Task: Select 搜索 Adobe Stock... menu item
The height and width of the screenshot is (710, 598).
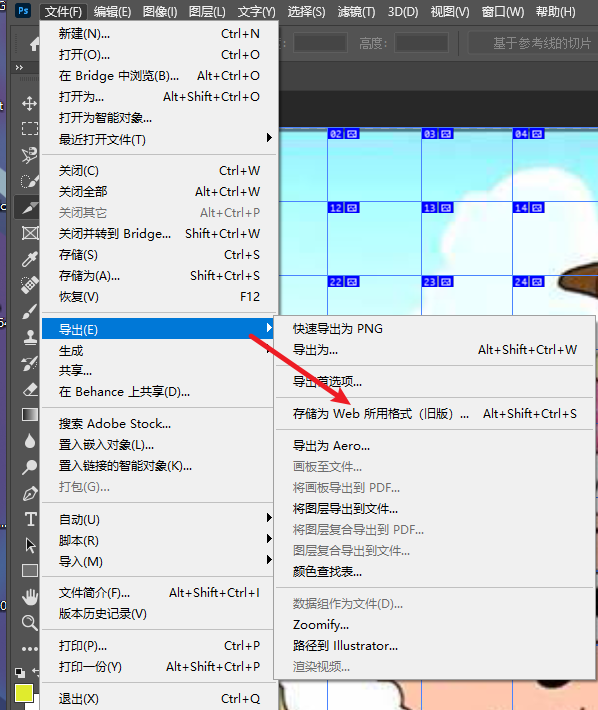Action: tap(158, 423)
